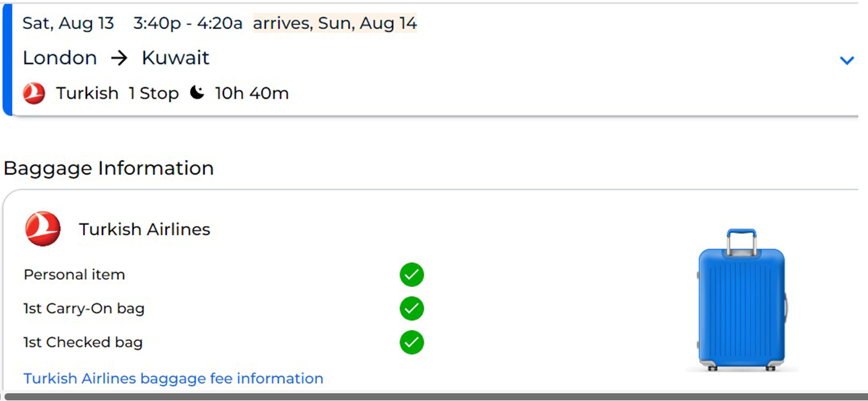This screenshot has width=868, height=401.
Task: Click the green checkmark for 1st Checked bag
Action: click(411, 342)
